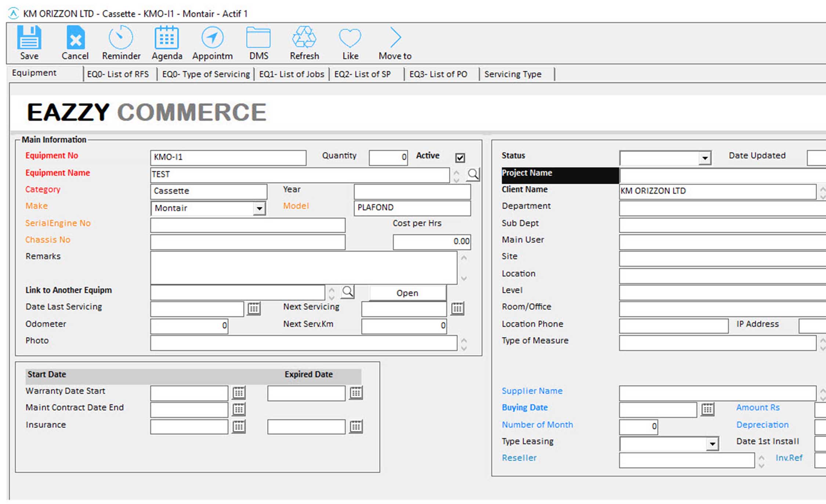Click the Reseller field spinner arrows
Viewport: 826px width, 504px height.
coord(761,461)
